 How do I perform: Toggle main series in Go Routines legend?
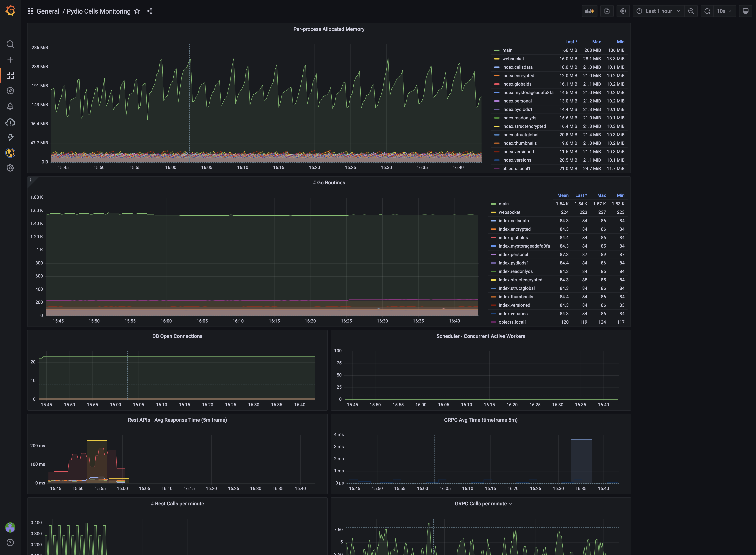[504, 204]
